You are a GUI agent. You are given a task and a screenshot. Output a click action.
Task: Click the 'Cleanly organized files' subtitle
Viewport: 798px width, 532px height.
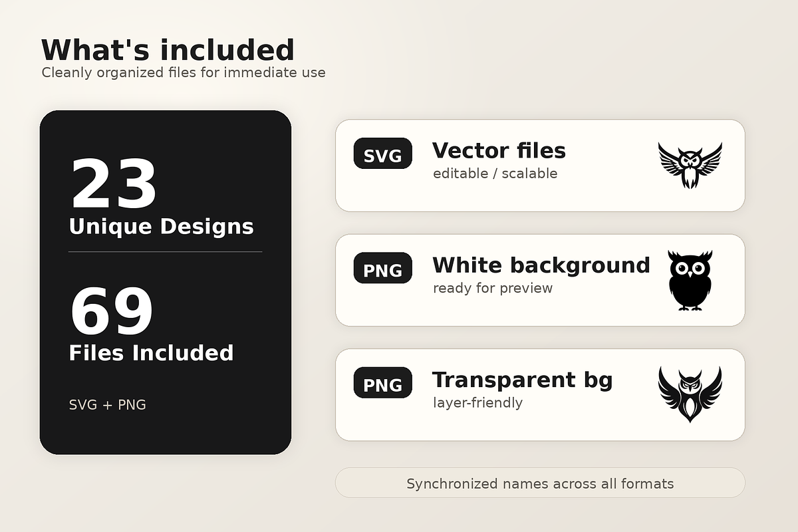pyautogui.click(x=184, y=72)
